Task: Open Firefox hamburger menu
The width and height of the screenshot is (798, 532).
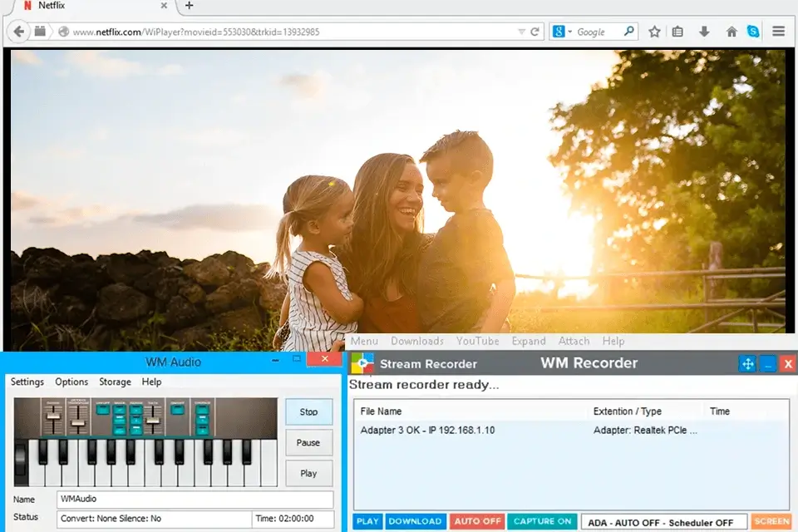Action: [x=778, y=31]
